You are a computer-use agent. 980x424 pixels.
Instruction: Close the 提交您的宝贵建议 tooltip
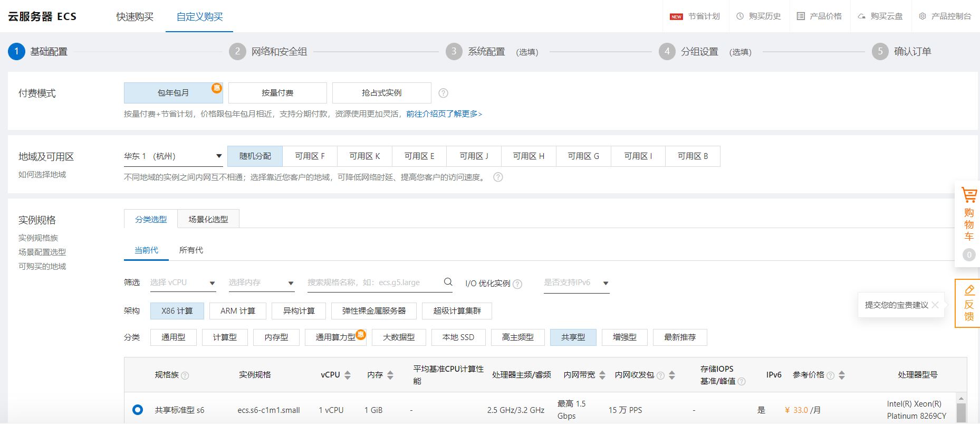(x=935, y=305)
